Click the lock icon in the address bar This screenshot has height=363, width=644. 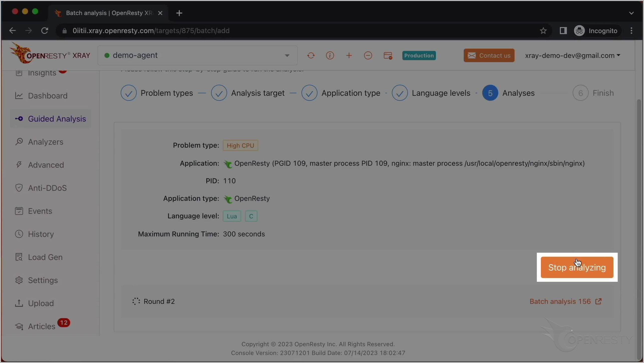(65, 31)
